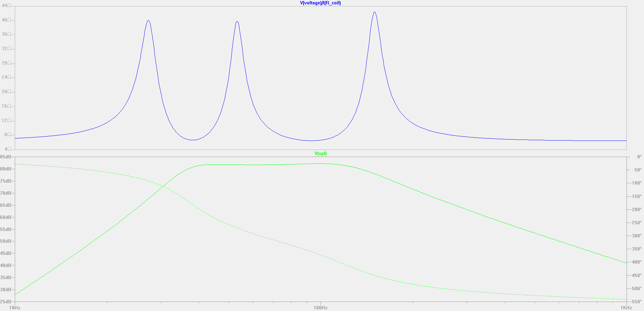Click the V(voltage)/I(R_coil) trace label
The width and height of the screenshot is (644, 311).
pos(320,3)
